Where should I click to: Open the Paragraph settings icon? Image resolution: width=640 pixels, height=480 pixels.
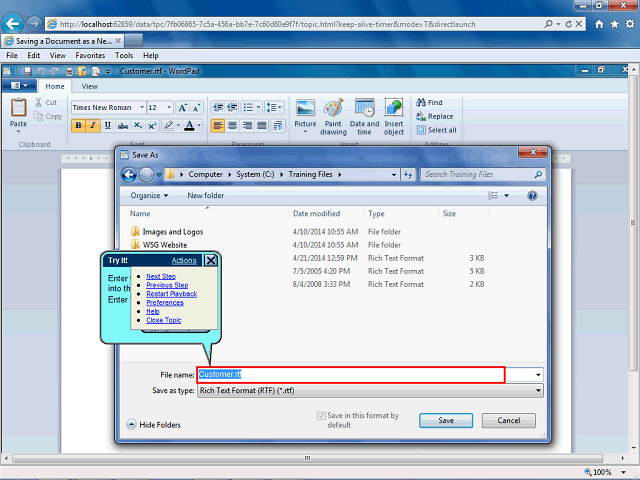pyautogui.click(x=278, y=126)
